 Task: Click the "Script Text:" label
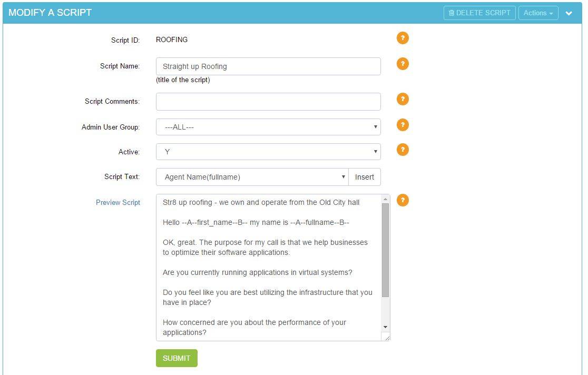[x=122, y=176]
